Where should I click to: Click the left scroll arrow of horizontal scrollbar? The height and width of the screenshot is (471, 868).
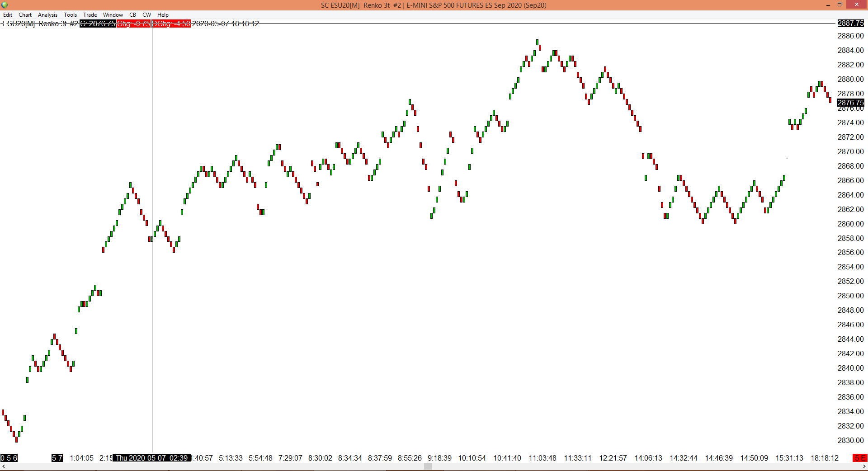(x=4, y=466)
